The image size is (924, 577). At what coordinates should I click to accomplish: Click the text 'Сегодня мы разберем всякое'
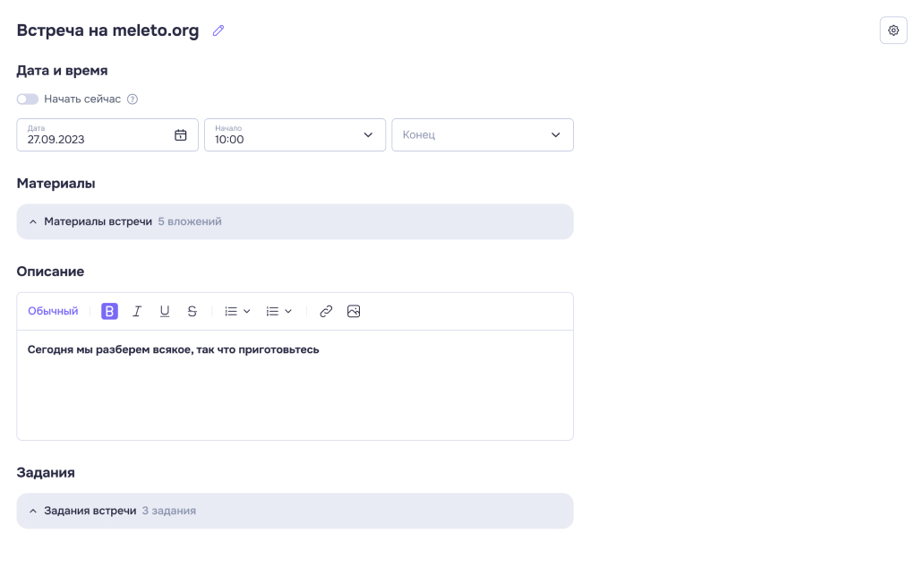[109, 349]
